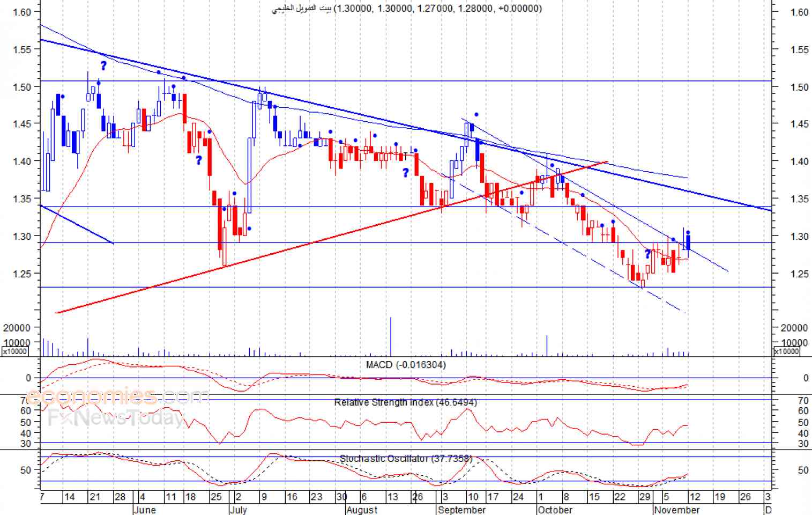Click the date label 12 in November
This screenshot has height=515, width=812.
click(x=695, y=497)
